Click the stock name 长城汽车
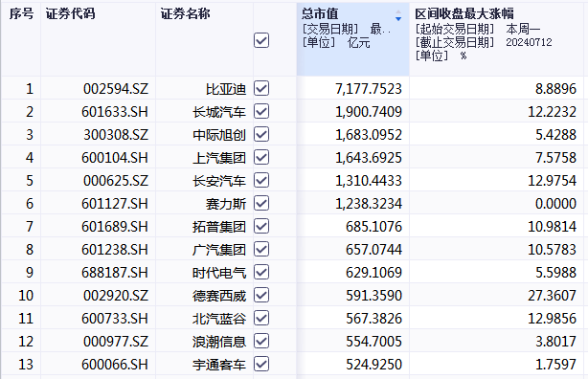 click(x=219, y=112)
